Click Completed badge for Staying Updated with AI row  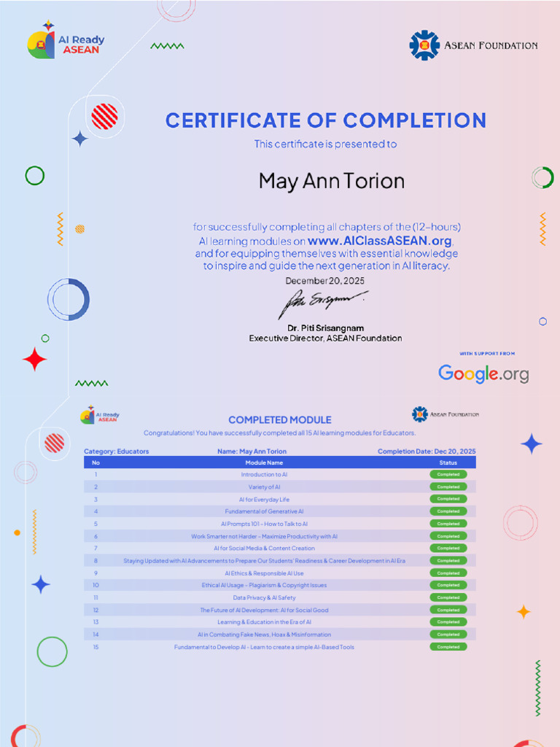coord(448,561)
